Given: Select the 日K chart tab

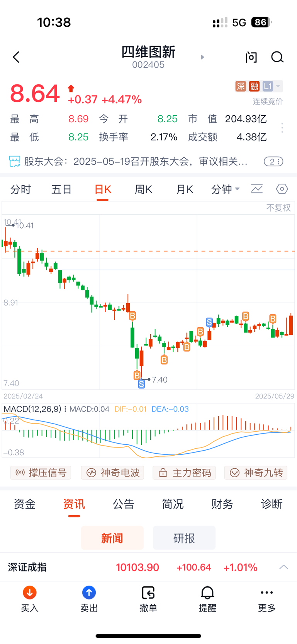Looking at the screenshot, I should tap(103, 190).
